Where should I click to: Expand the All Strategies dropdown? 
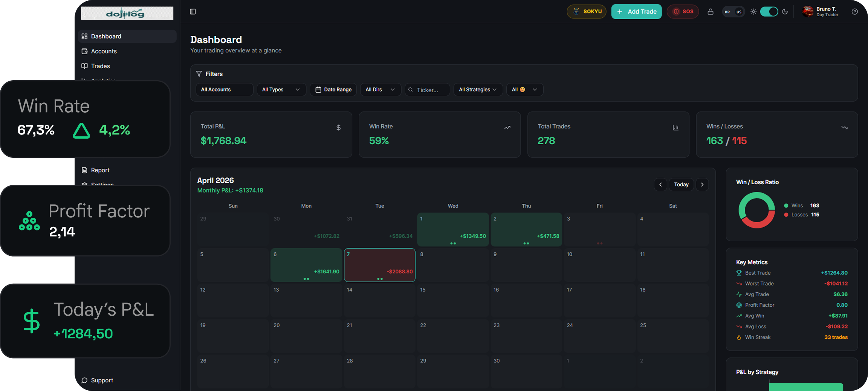tap(478, 89)
